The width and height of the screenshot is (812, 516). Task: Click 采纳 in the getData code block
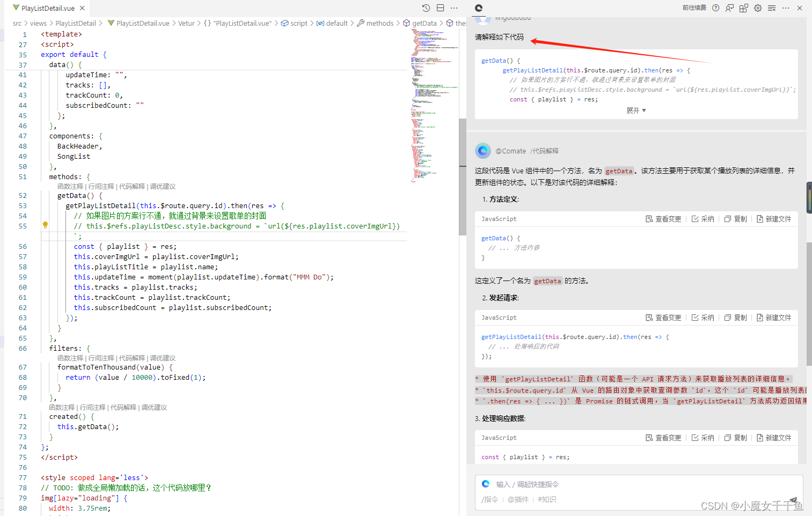pyautogui.click(x=703, y=219)
